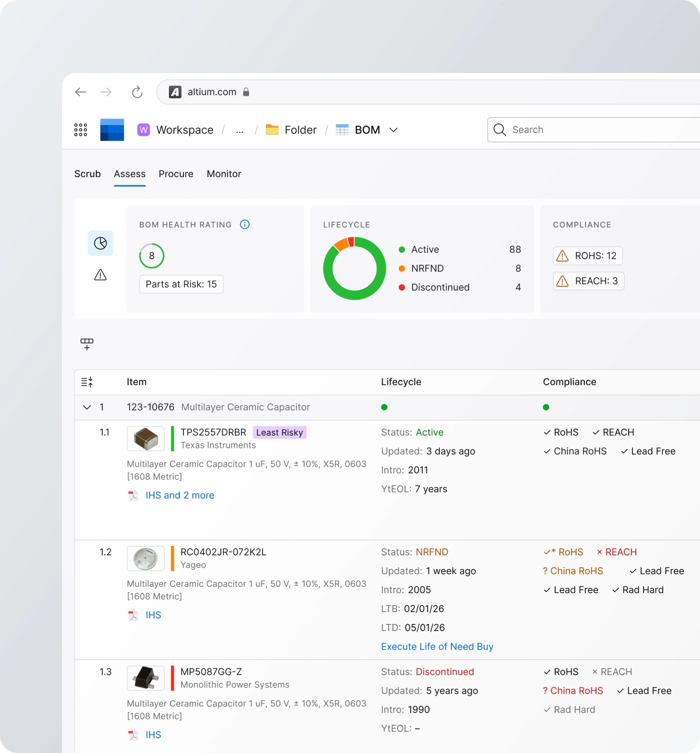700x753 pixels.
Task: Open the PDF icon for RC0402JR-072K2L
Action: tap(133, 615)
